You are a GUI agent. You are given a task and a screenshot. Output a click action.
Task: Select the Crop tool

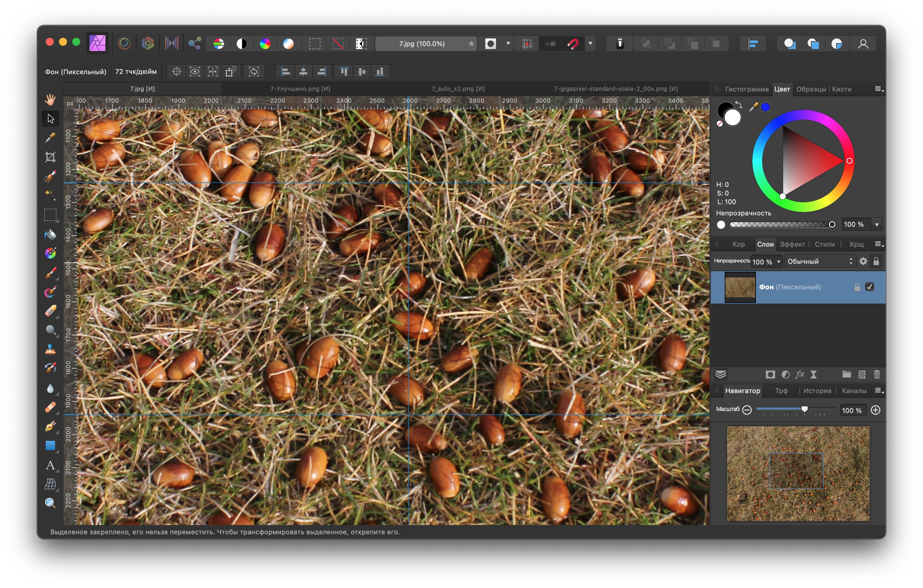tap(50, 157)
